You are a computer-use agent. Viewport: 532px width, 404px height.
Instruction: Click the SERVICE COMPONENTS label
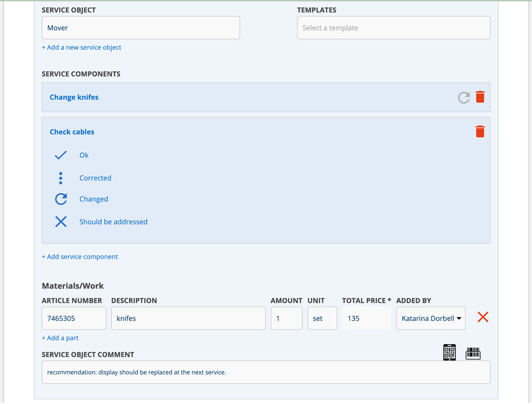pos(81,74)
